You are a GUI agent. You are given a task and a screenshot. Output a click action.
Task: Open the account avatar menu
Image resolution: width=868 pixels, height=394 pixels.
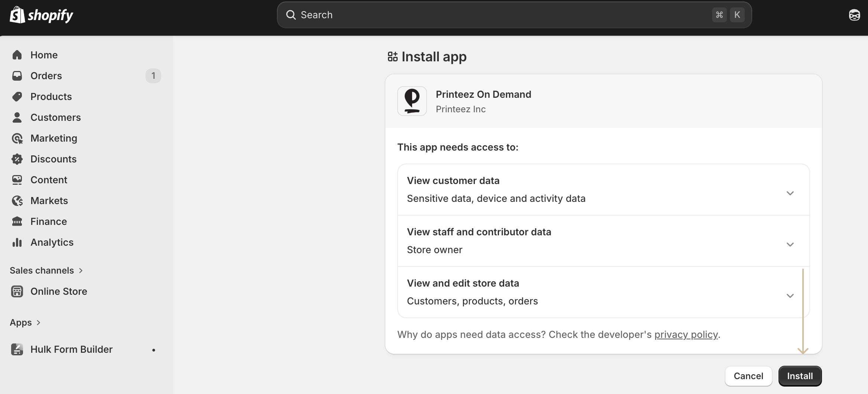tap(854, 15)
